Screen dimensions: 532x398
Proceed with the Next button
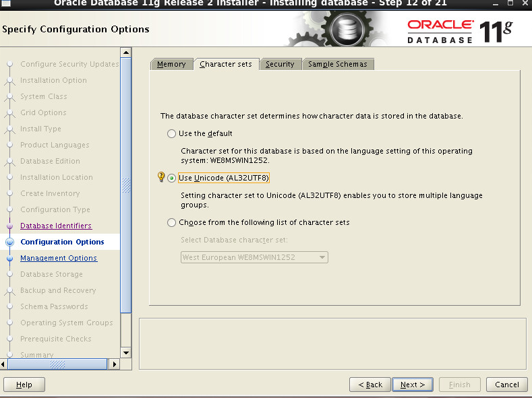[x=413, y=385]
